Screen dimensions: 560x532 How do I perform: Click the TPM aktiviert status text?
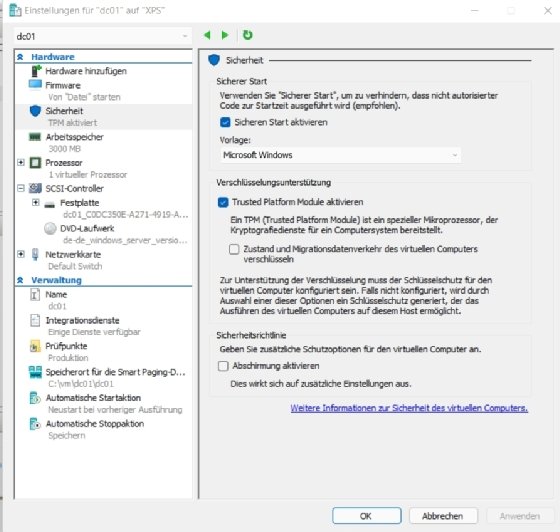pyautogui.click(x=72, y=123)
